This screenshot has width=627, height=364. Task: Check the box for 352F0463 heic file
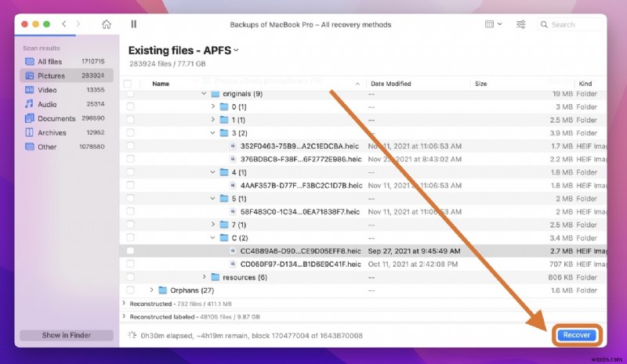point(130,146)
